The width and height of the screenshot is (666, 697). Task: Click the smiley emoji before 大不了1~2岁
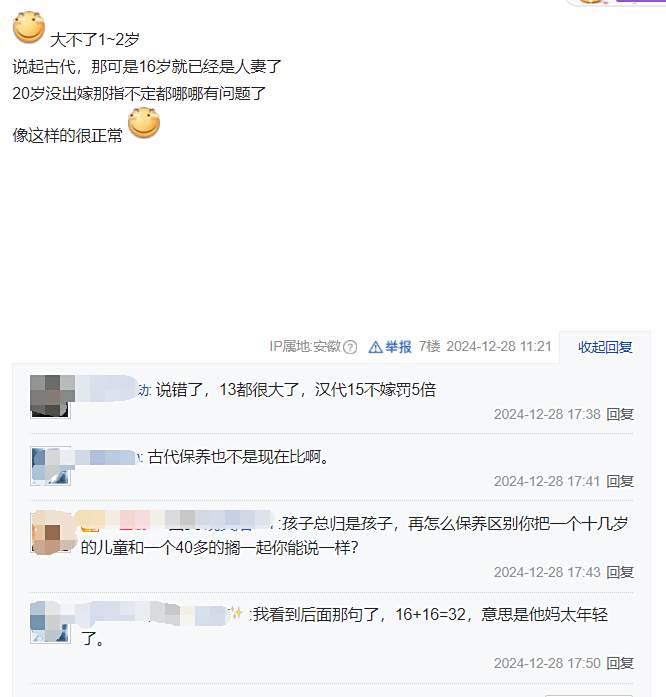[29, 27]
